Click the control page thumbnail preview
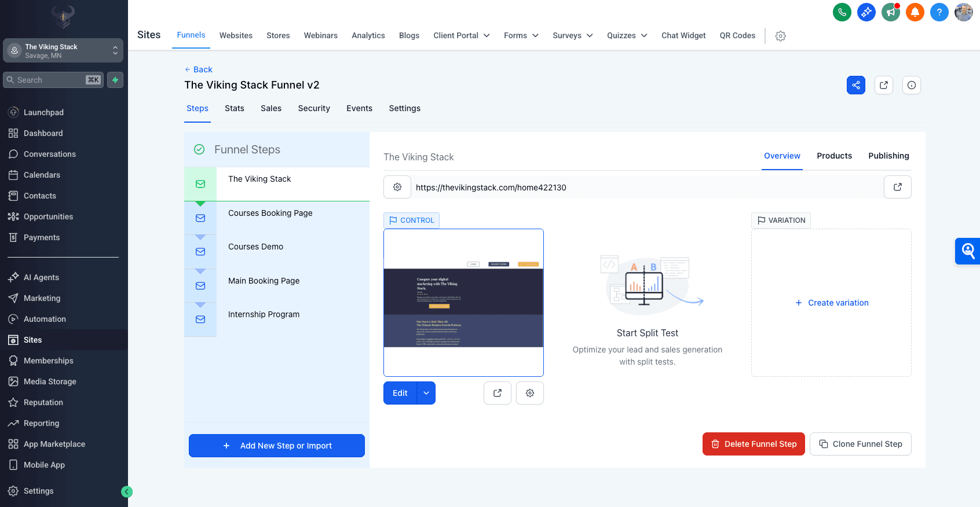 463,303
